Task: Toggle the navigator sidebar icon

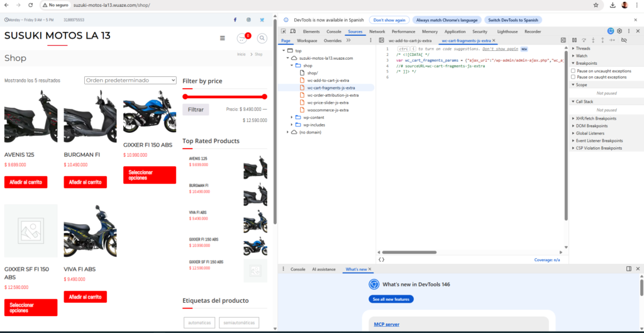Action: pos(382,40)
